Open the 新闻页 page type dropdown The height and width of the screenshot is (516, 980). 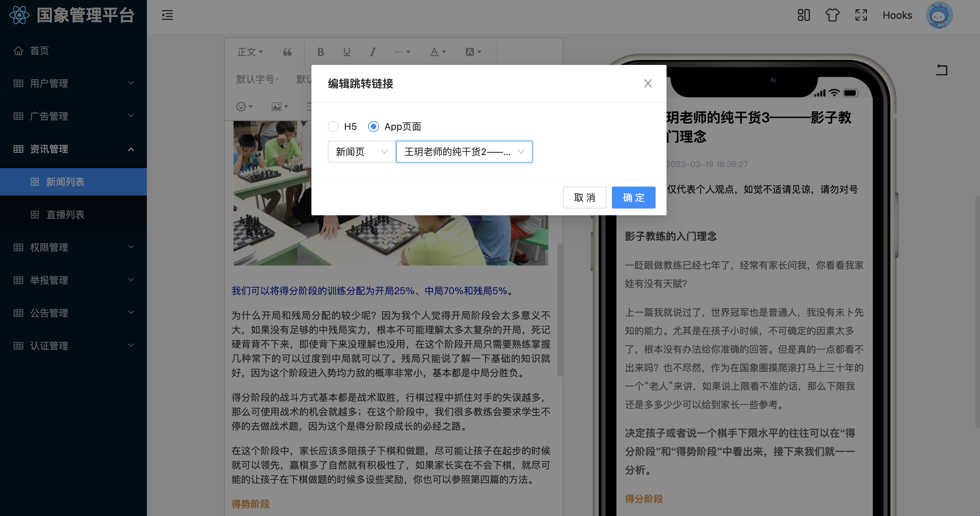361,152
